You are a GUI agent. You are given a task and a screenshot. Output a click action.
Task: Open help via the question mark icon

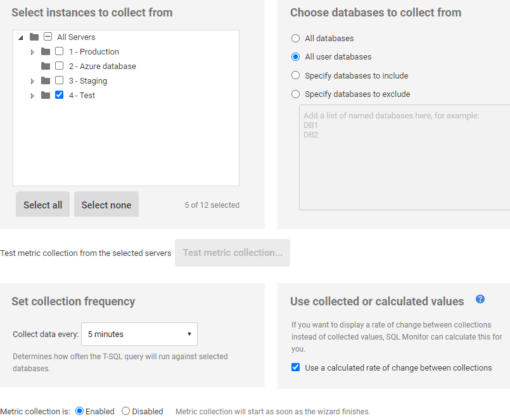[x=480, y=299]
